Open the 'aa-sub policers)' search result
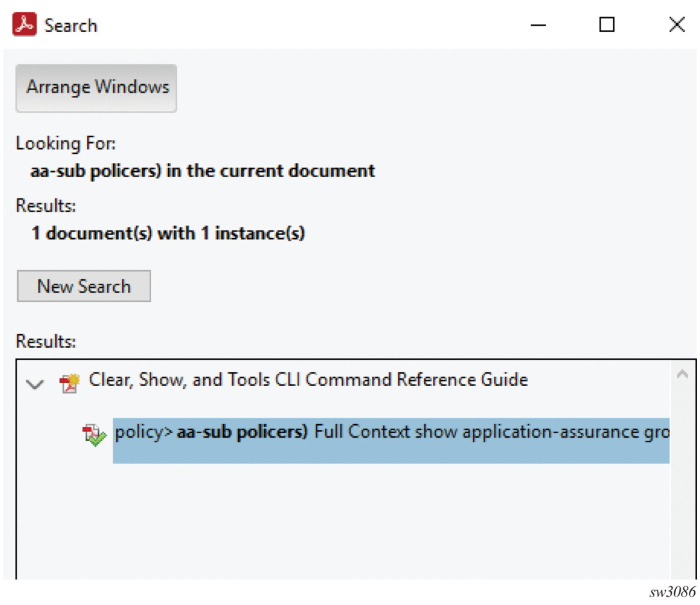This screenshot has height=605, width=700. (241, 432)
